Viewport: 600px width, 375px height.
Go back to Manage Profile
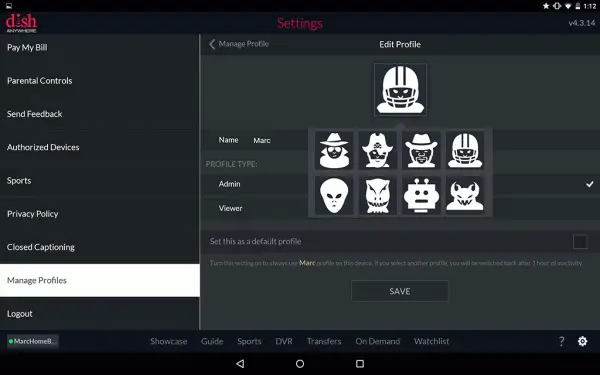point(239,44)
